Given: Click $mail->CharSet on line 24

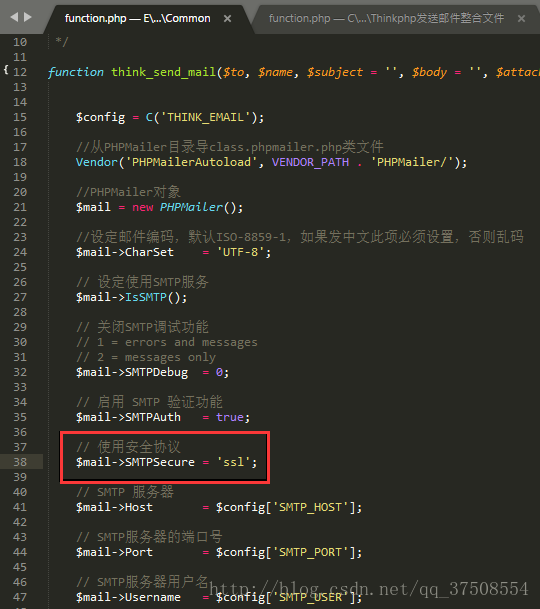Looking at the screenshot, I should (x=125, y=252).
